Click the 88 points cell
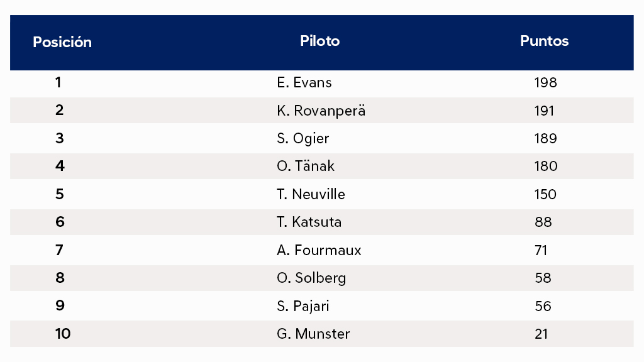This screenshot has width=644, height=362. [x=543, y=222]
